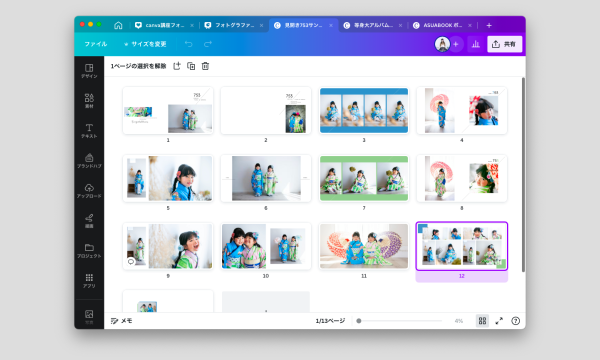Toggle the grid view button
The width and height of the screenshot is (600, 360).
[x=482, y=321]
